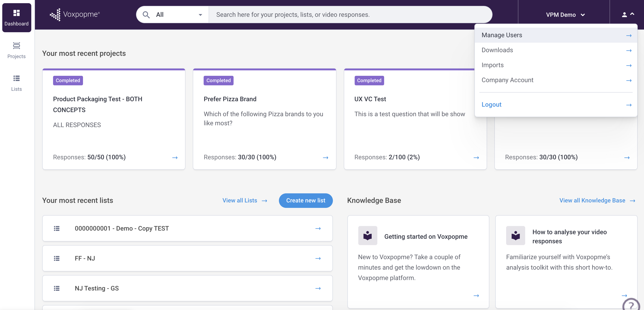
Task: Collapse the user profile menu
Action: [628, 15]
